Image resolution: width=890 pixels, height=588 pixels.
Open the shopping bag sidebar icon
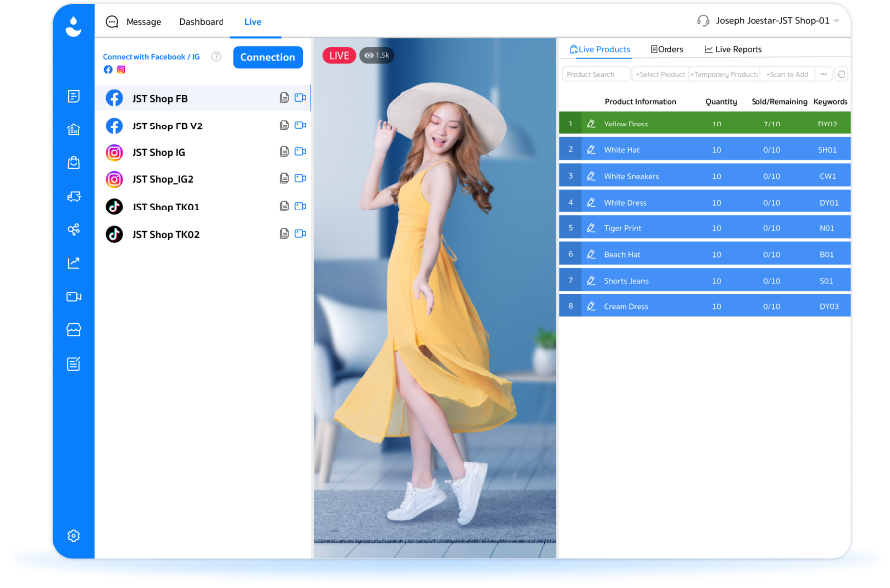(x=74, y=163)
